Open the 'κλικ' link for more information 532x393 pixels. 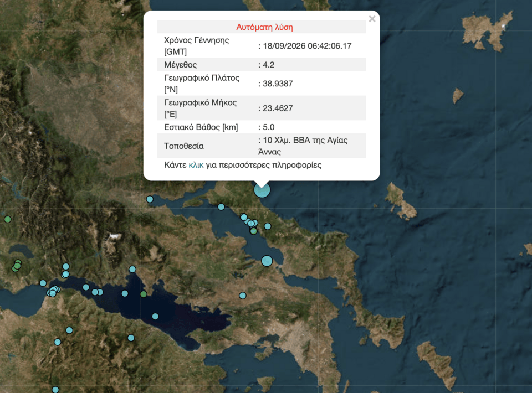(196, 165)
